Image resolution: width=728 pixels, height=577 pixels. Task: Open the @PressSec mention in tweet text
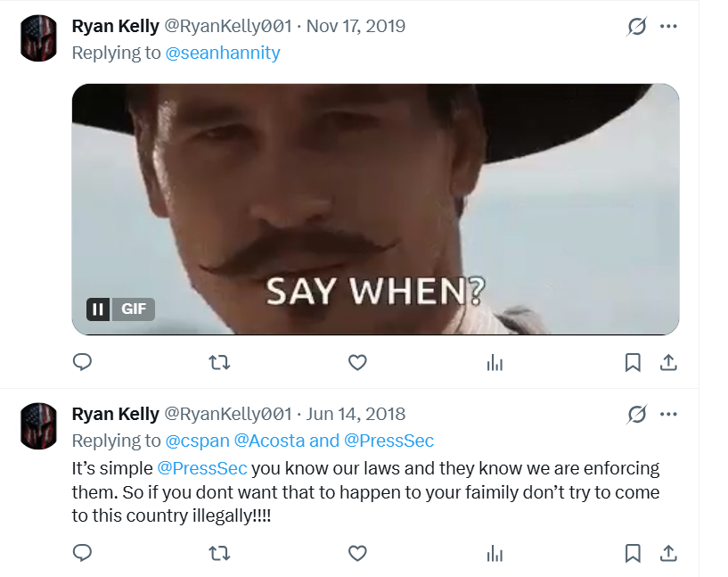click(x=202, y=468)
